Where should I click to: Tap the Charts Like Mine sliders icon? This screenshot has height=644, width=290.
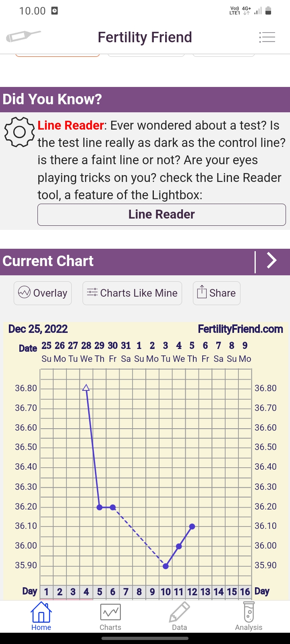92,293
